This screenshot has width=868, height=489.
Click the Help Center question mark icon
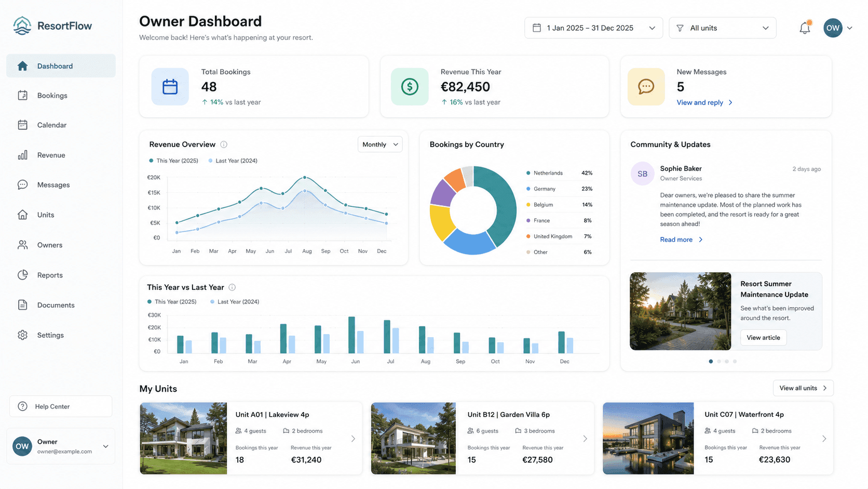tap(22, 406)
